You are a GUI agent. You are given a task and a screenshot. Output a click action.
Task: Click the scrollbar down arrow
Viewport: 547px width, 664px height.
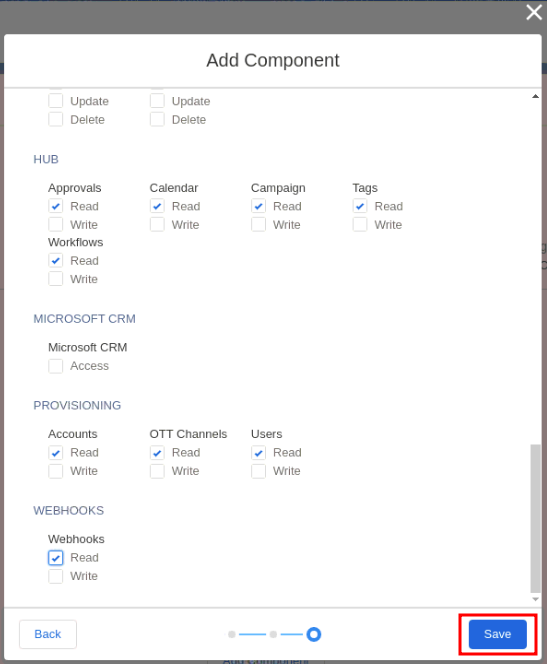(536, 599)
